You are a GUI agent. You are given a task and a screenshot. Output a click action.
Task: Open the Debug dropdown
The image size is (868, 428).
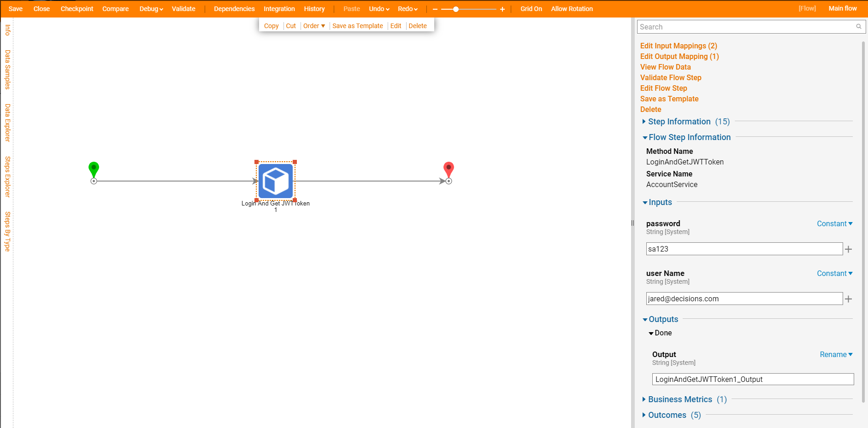click(x=151, y=9)
